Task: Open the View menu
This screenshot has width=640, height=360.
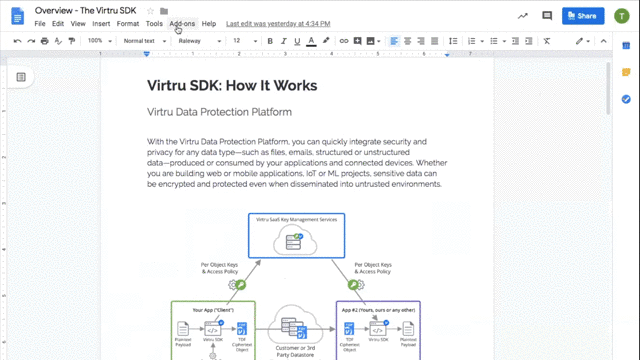Action: click(78, 24)
